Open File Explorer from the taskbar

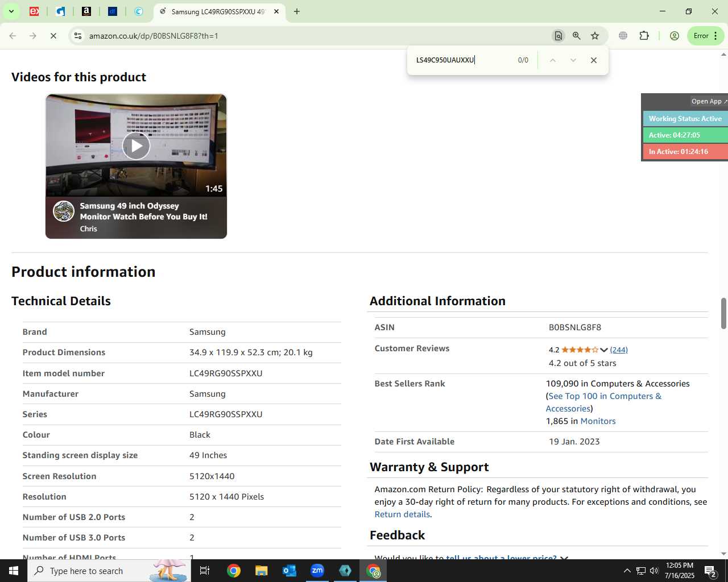click(261, 571)
